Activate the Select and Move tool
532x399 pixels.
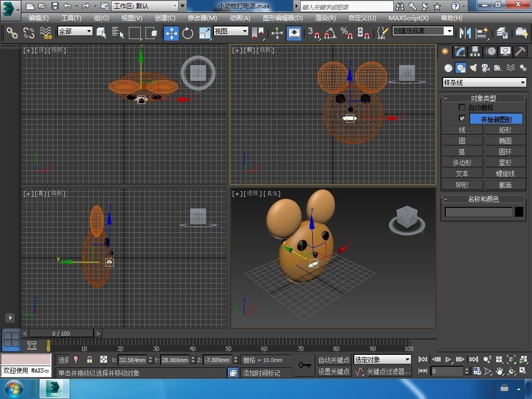click(171, 33)
